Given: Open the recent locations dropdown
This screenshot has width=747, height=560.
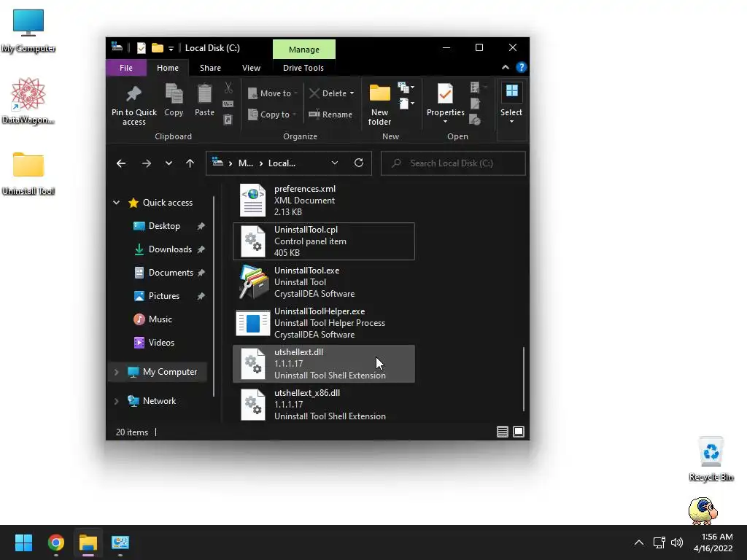Looking at the screenshot, I should (169, 163).
